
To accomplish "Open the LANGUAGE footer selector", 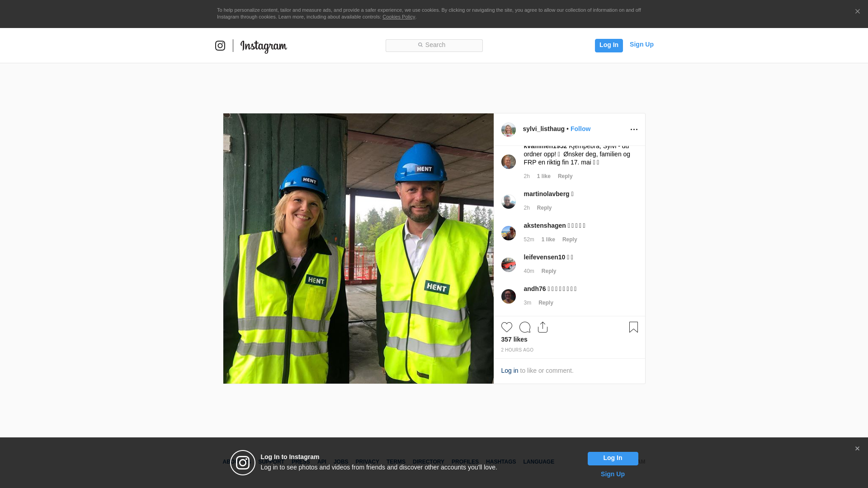I will click(539, 462).
